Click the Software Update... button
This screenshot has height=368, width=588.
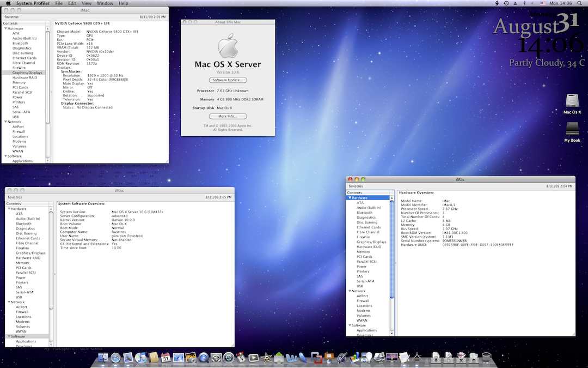[x=228, y=80]
